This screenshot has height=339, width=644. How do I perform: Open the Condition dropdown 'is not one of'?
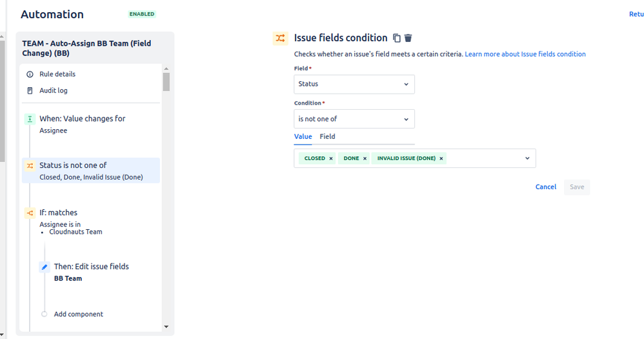(354, 119)
